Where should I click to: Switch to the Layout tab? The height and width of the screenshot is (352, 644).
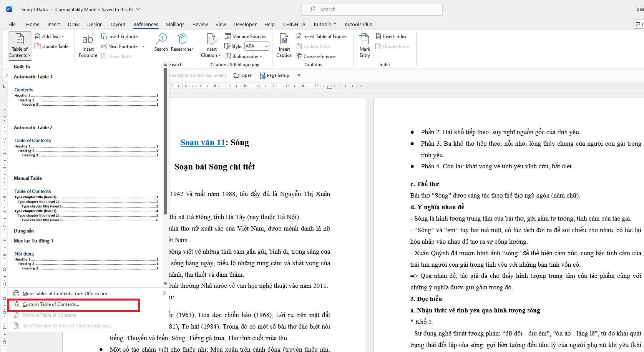click(118, 24)
